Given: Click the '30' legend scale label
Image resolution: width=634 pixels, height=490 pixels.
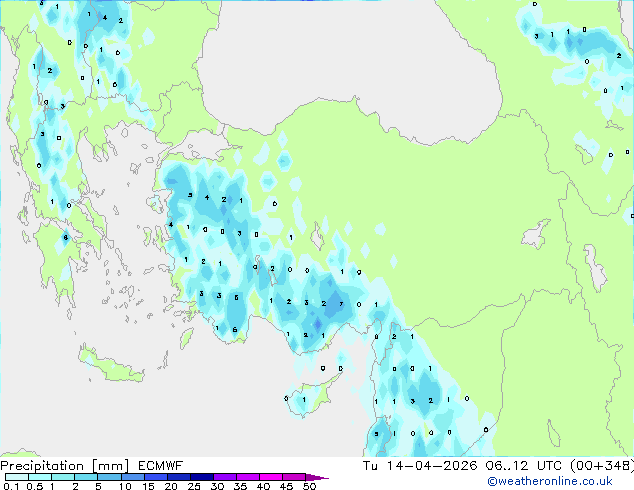Looking at the screenshot, I should coord(217,486).
